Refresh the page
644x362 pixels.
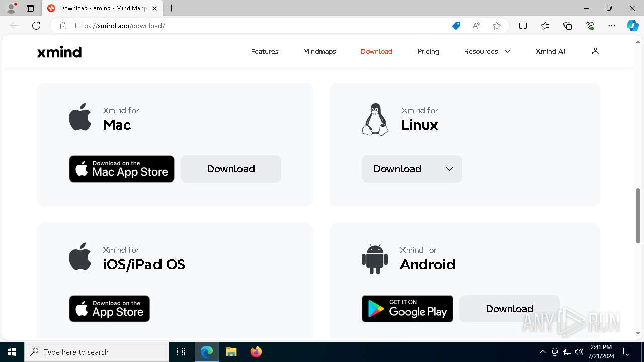click(x=36, y=26)
